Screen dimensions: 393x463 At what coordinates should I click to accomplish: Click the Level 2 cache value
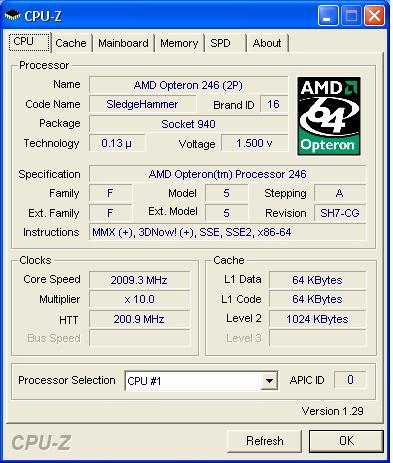(317, 319)
